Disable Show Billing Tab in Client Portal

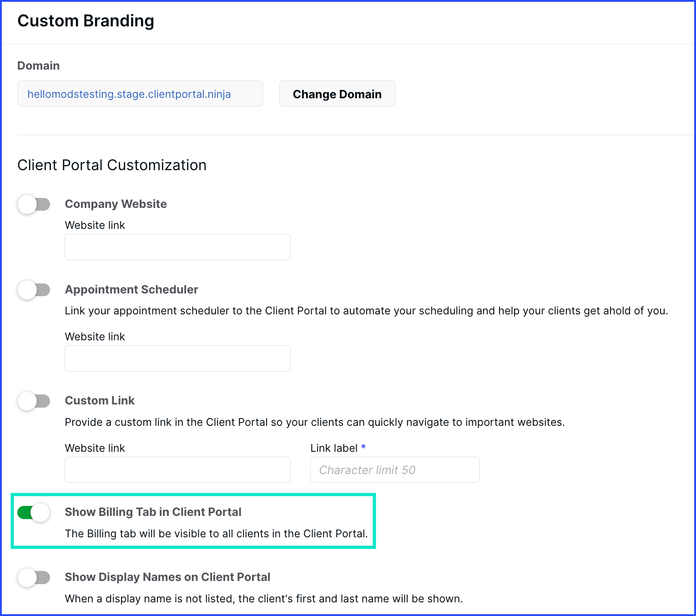pyautogui.click(x=34, y=513)
